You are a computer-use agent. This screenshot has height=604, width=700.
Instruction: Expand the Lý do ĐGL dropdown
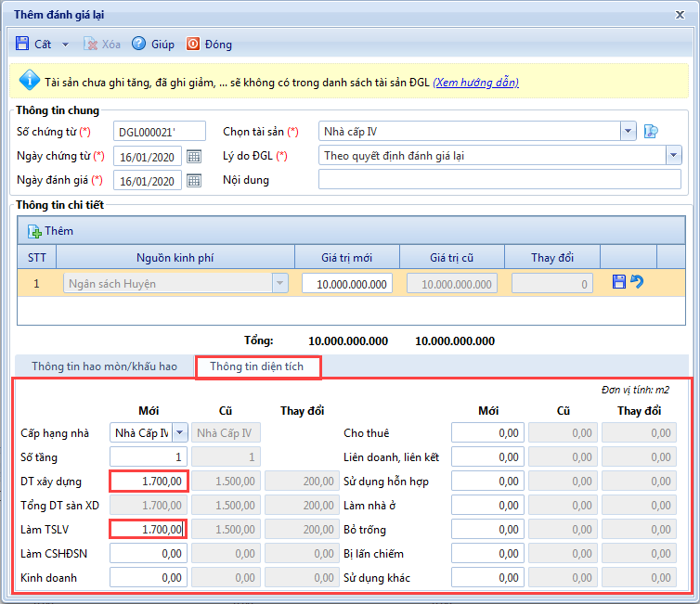coord(674,156)
